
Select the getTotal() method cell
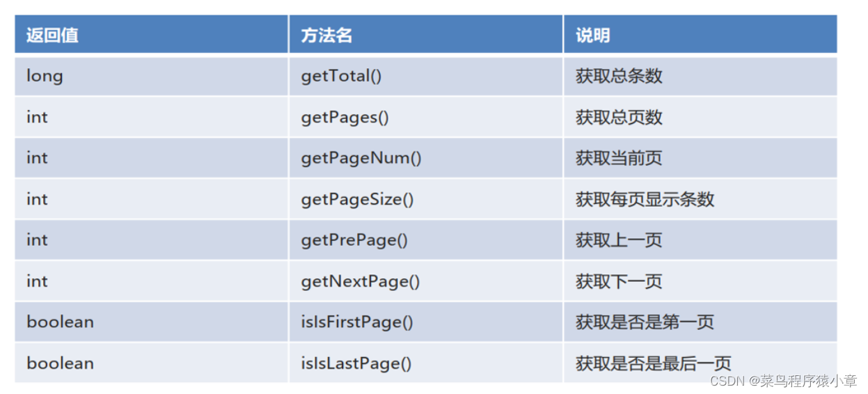pos(426,76)
